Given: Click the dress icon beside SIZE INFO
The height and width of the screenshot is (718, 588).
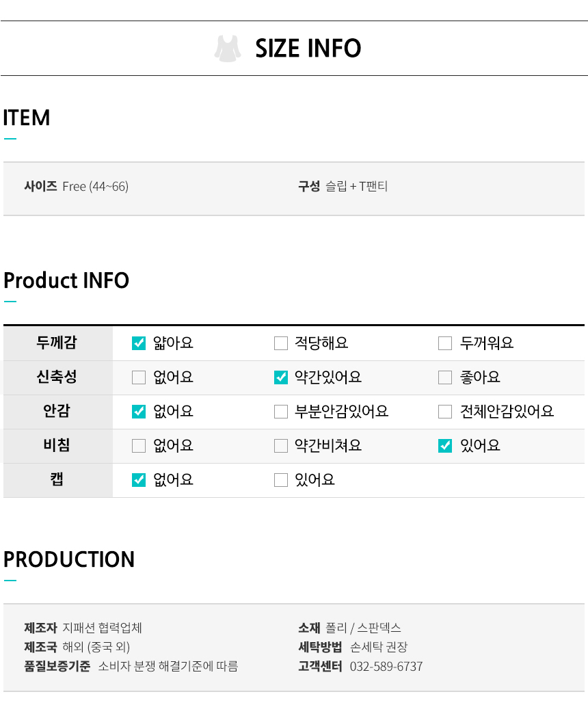Looking at the screenshot, I should 228,49.
